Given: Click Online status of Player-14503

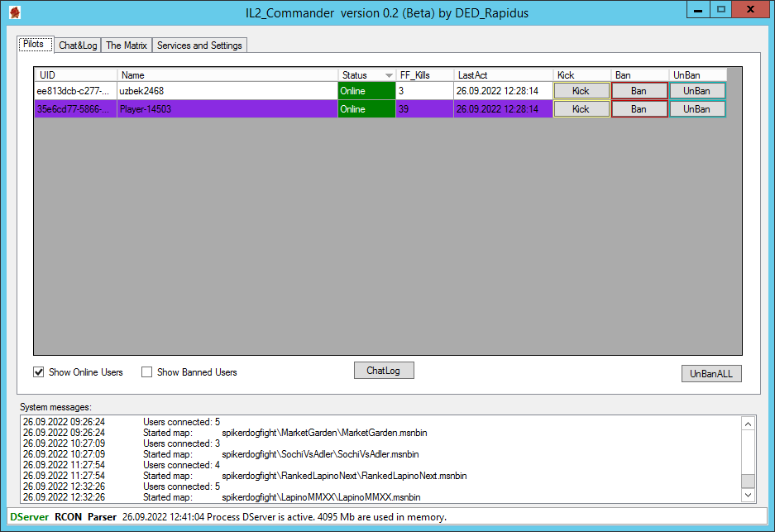Looking at the screenshot, I should (366, 109).
